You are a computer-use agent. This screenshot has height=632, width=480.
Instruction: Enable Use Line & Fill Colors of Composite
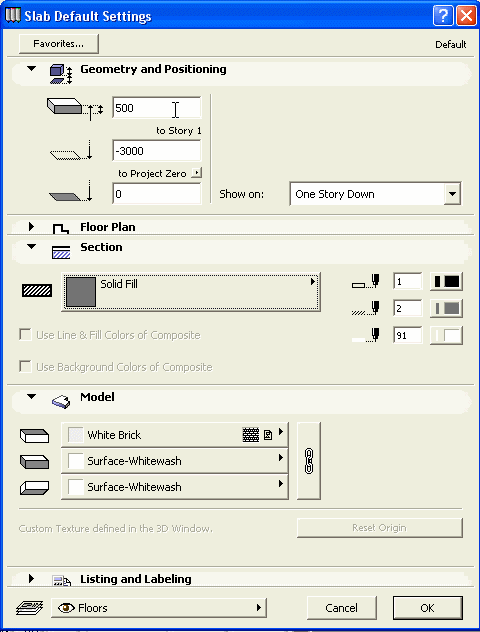25,335
